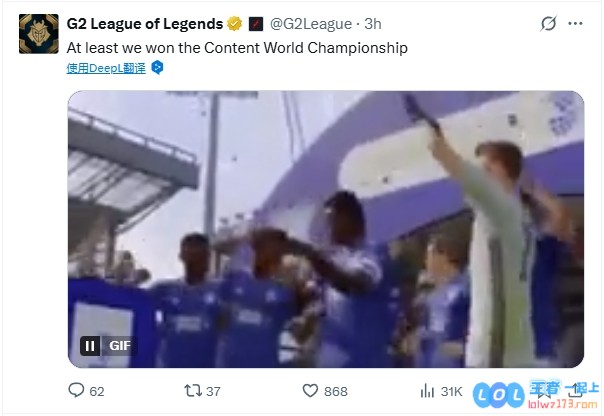Bookmark the tweet
Viewport: 604px width, 416px height.
(x=544, y=391)
